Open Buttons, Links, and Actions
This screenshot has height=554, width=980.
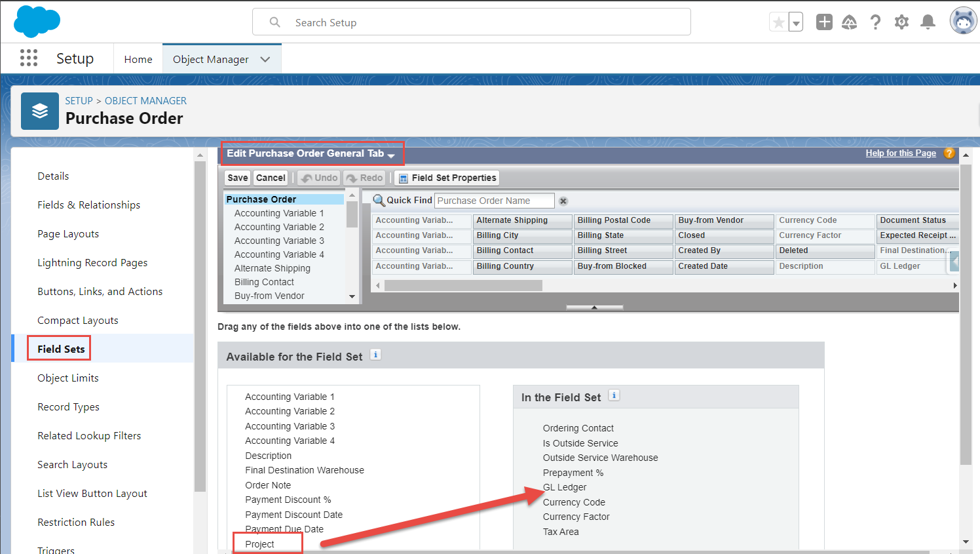click(100, 291)
